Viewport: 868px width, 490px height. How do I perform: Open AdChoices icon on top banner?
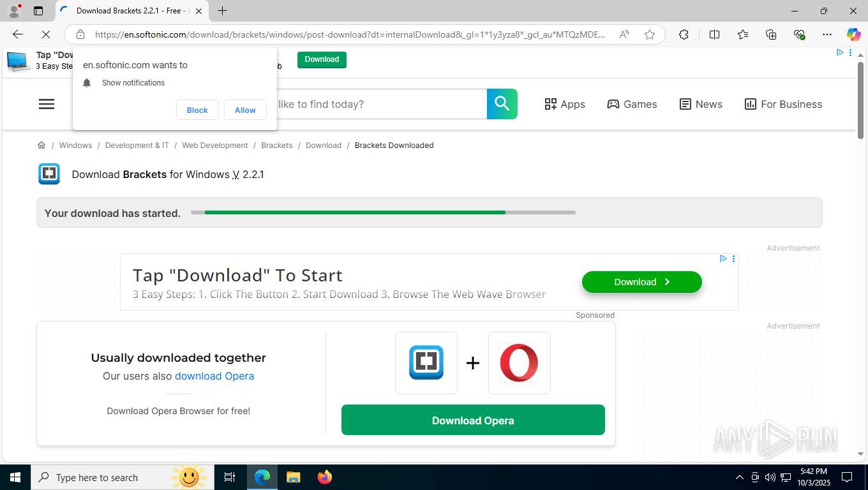(x=840, y=53)
